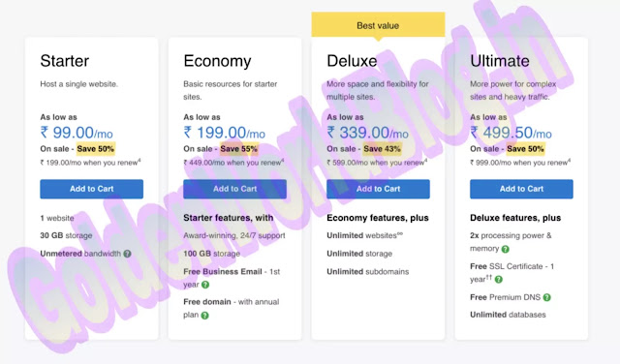Open help icon next to processing power memory
Screen dimensions: 620x364
506,249
